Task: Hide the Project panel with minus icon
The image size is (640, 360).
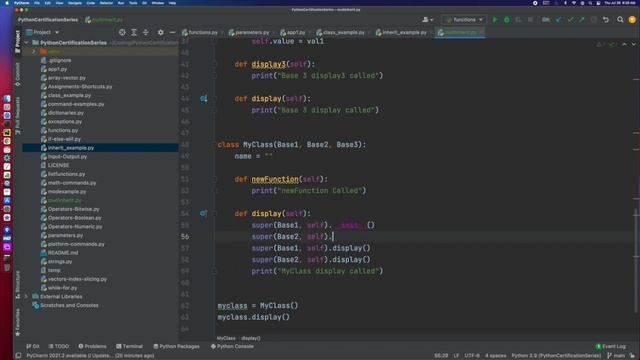Action: coord(172,32)
